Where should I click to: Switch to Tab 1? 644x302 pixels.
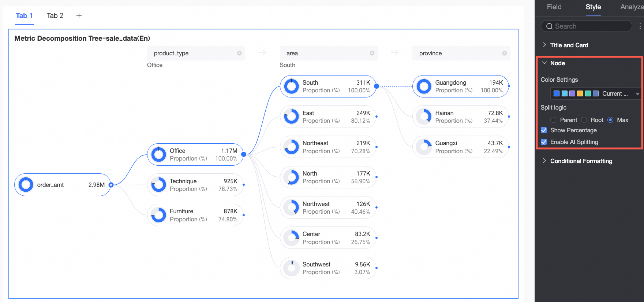point(24,16)
